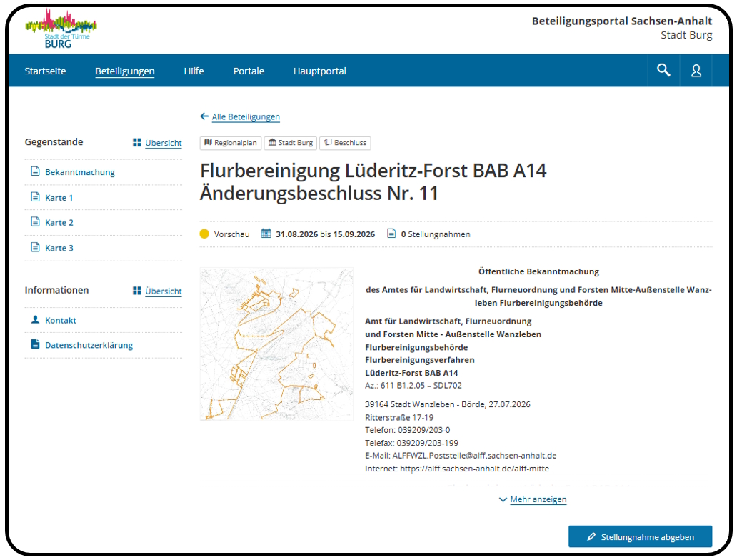Open Karte 2 item
Viewport: 737px width, 560px height.
coord(59,222)
